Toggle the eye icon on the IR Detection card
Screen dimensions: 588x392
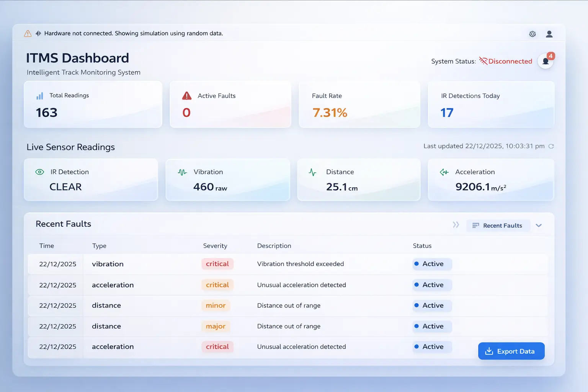pos(39,172)
